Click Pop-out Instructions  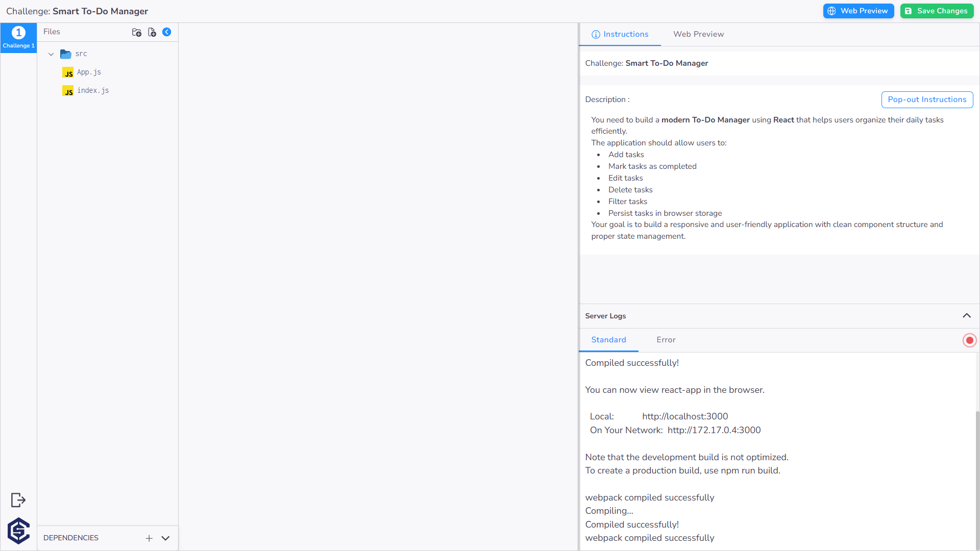(x=927, y=99)
